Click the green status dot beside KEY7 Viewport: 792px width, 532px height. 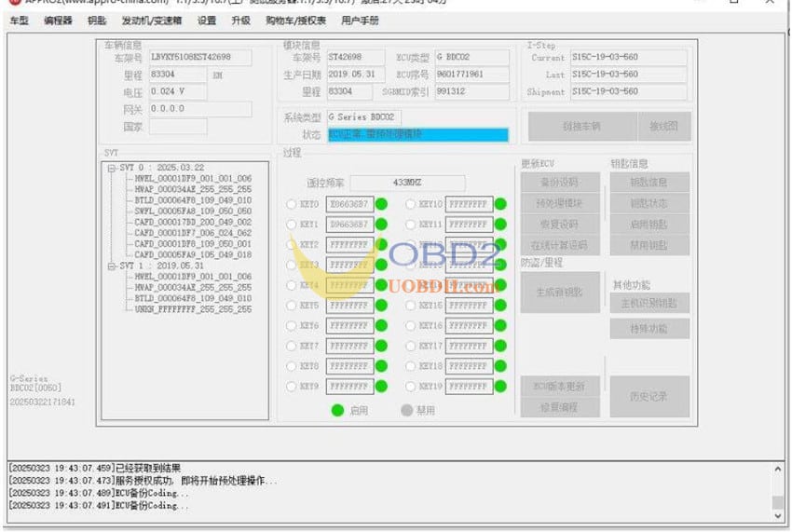381,346
